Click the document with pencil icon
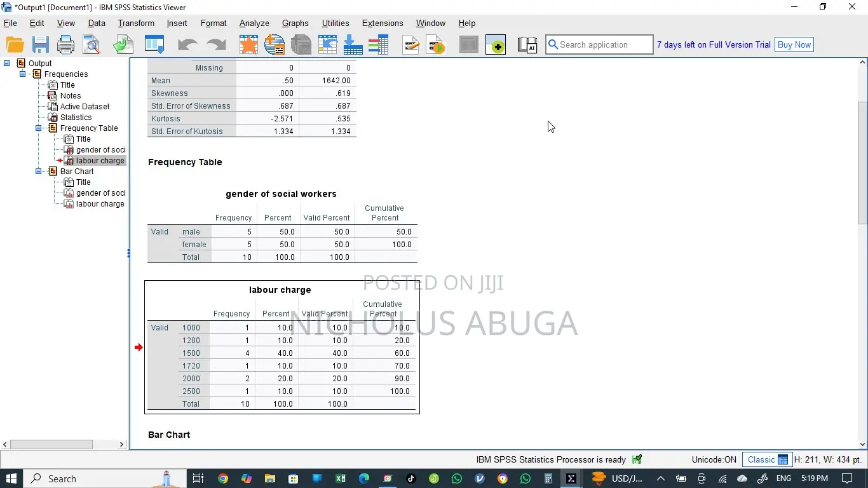Screen dimensions: 868x488 (x=411, y=45)
